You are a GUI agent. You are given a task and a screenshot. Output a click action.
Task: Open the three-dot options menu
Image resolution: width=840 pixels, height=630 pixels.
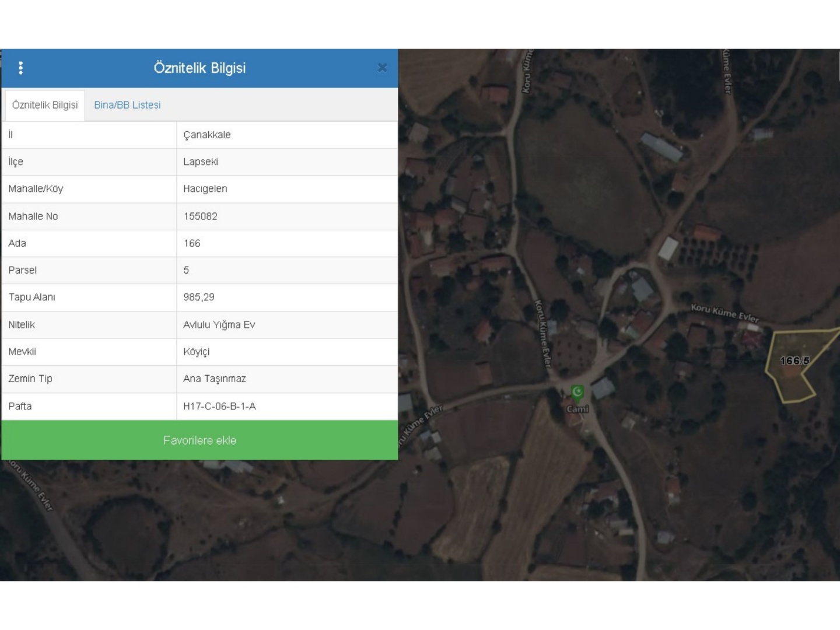(21, 68)
